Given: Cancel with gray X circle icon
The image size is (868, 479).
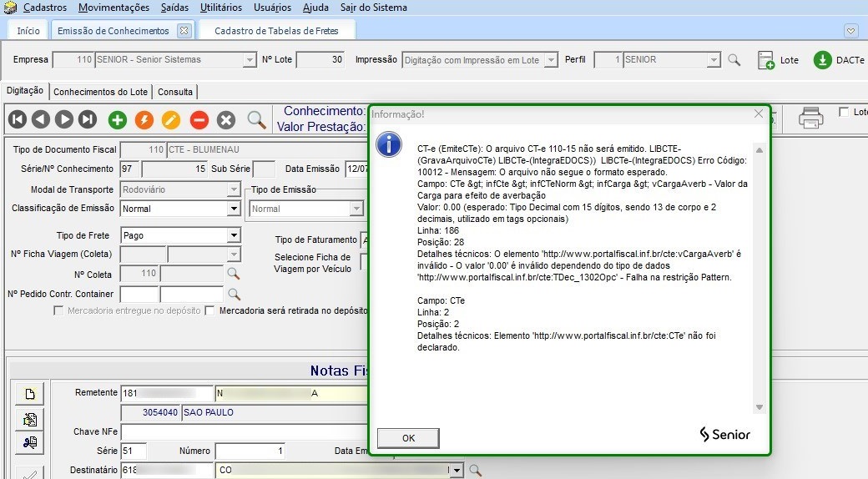Looking at the screenshot, I should coord(226,119).
